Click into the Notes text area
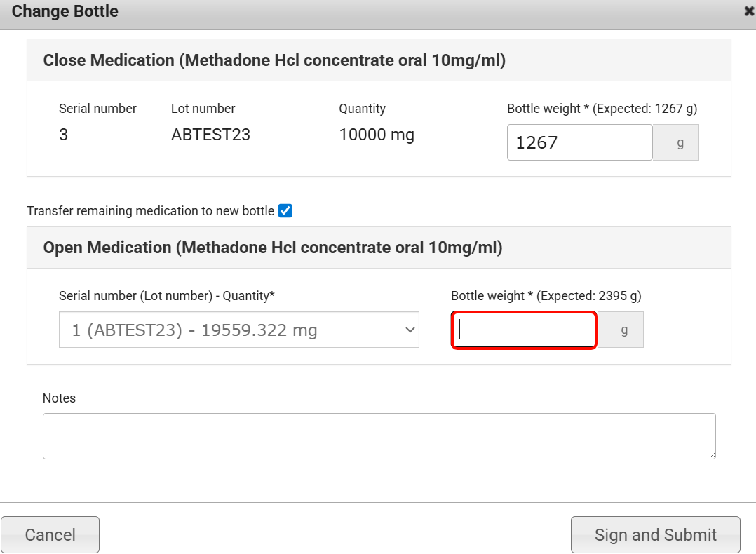The image size is (756, 554). 379,436
